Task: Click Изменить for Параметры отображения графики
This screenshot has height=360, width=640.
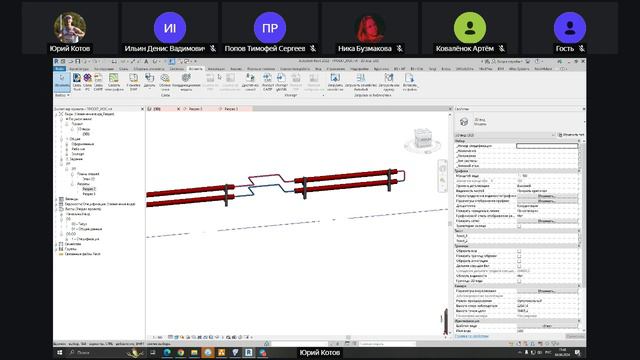Action: click(x=547, y=201)
